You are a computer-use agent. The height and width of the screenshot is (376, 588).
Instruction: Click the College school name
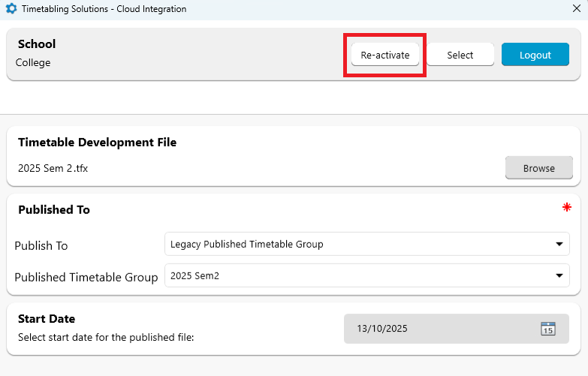(x=33, y=63)
